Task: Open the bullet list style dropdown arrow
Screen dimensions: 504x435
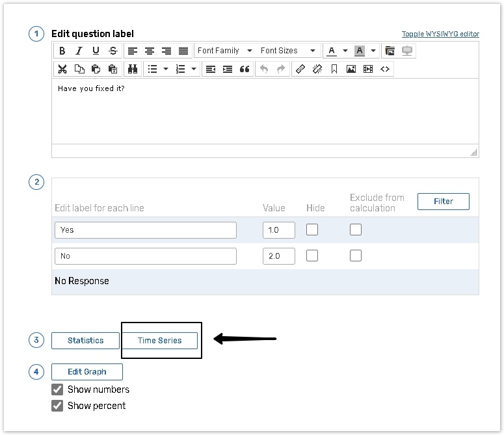Action: [x=166, y=69]
